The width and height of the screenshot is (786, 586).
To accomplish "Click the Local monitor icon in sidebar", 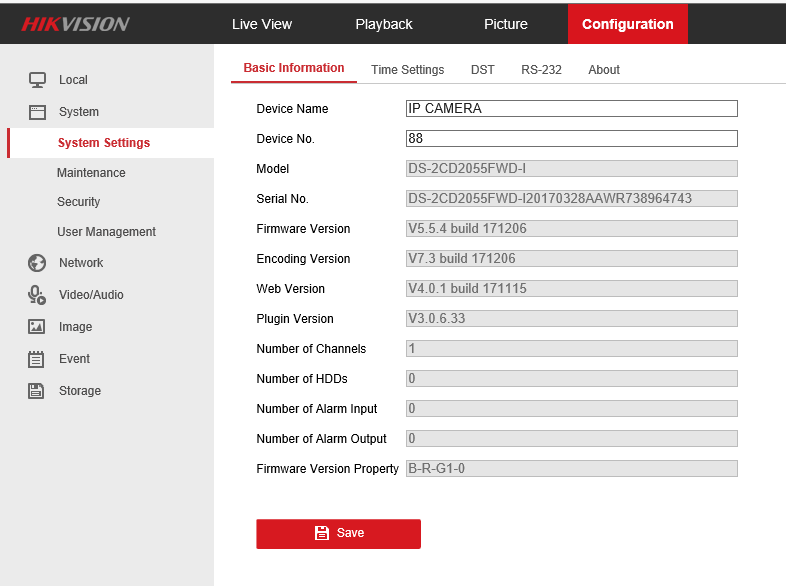I will (x=37, y=80).
